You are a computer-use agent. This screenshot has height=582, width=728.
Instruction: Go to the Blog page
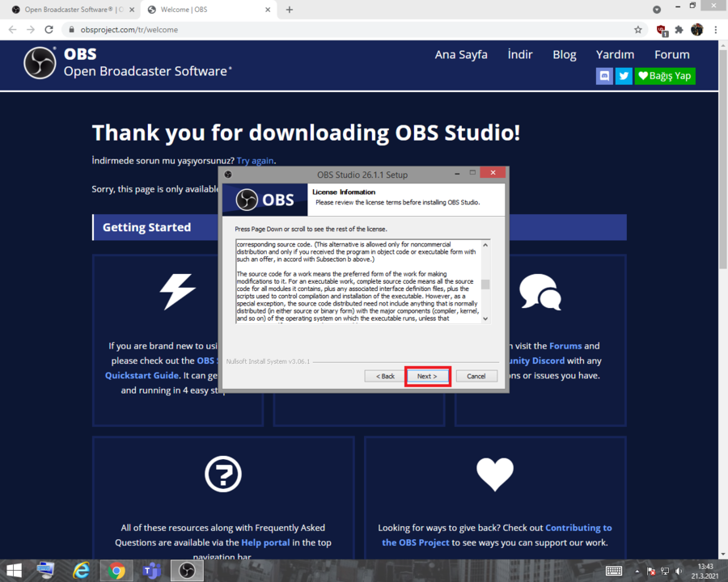tap(564, 55)
